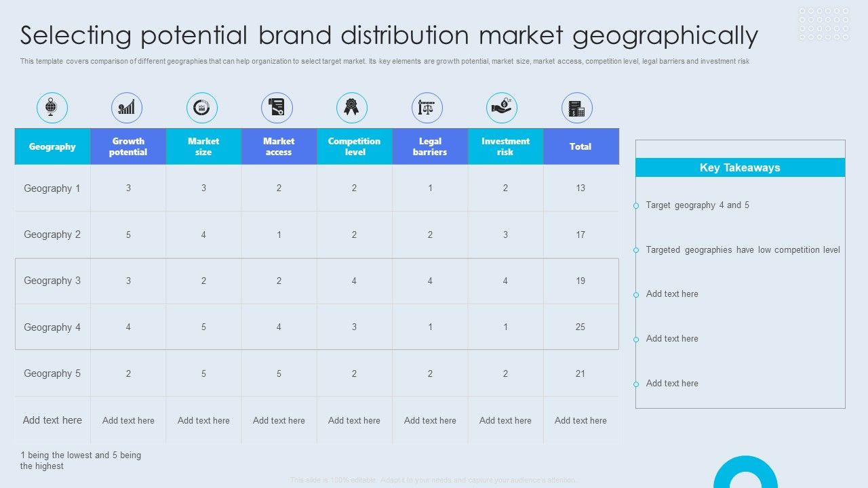
Task: Click Geography 5 market access value 5
Action: point(279,373)
